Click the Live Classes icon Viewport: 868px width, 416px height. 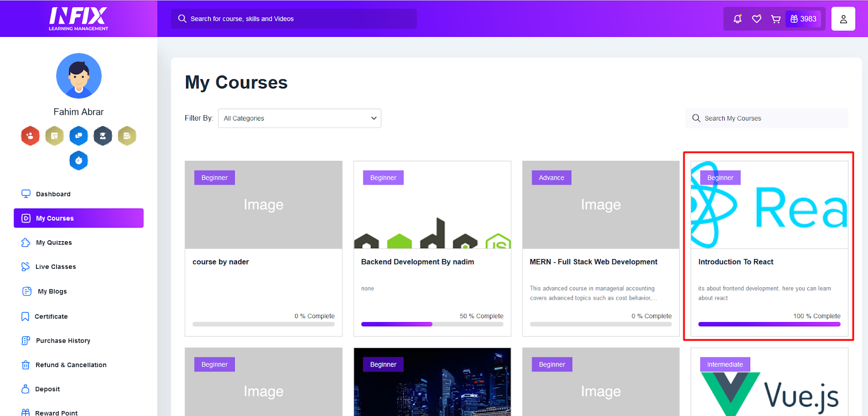click(25, 267)
